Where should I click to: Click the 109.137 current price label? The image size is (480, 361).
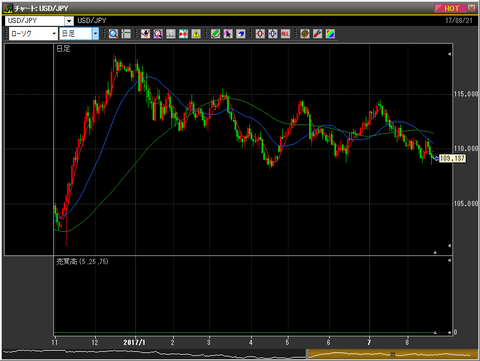click(x=452, y=158)
